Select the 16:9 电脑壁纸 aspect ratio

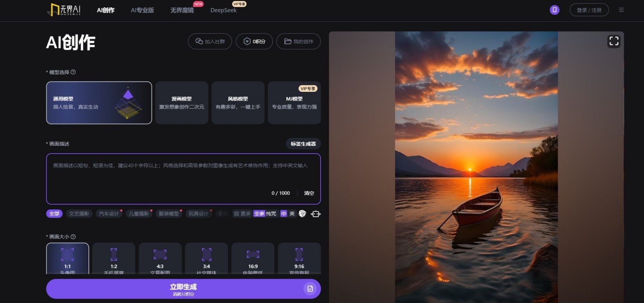(252, 258)
